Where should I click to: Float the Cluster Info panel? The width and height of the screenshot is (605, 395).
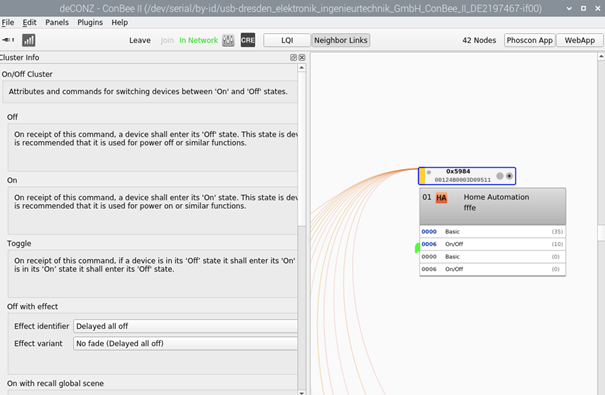pyautogui.click(x=293, y=57)
